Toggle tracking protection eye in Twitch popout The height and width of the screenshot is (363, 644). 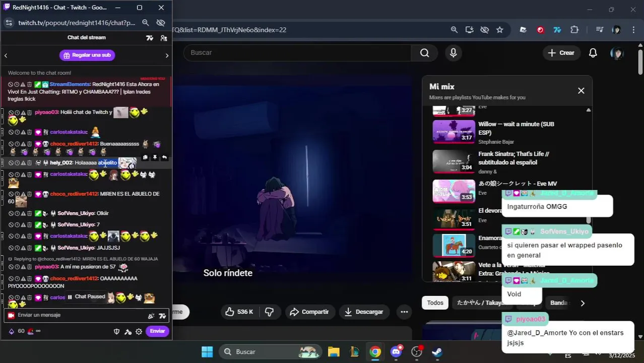pos(161,23)
